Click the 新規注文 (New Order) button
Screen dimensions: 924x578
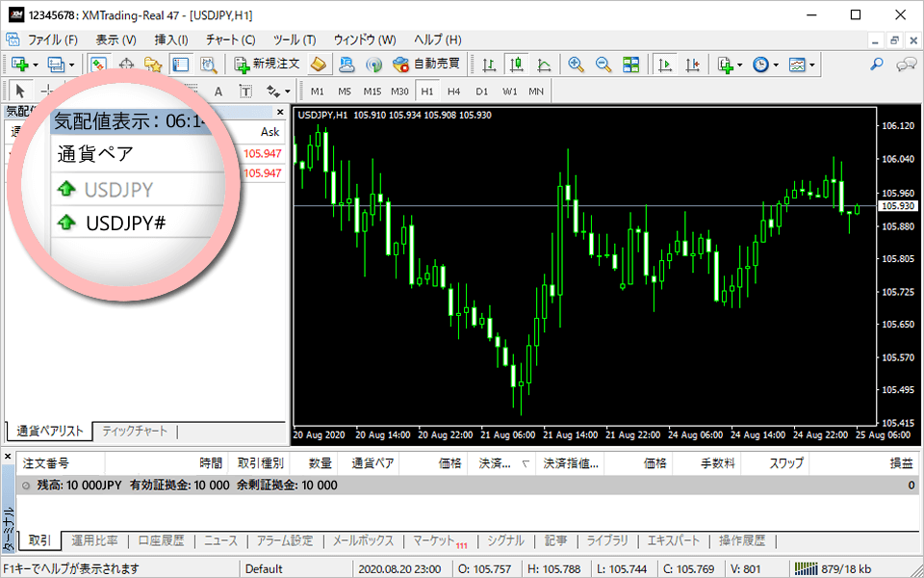267,65
